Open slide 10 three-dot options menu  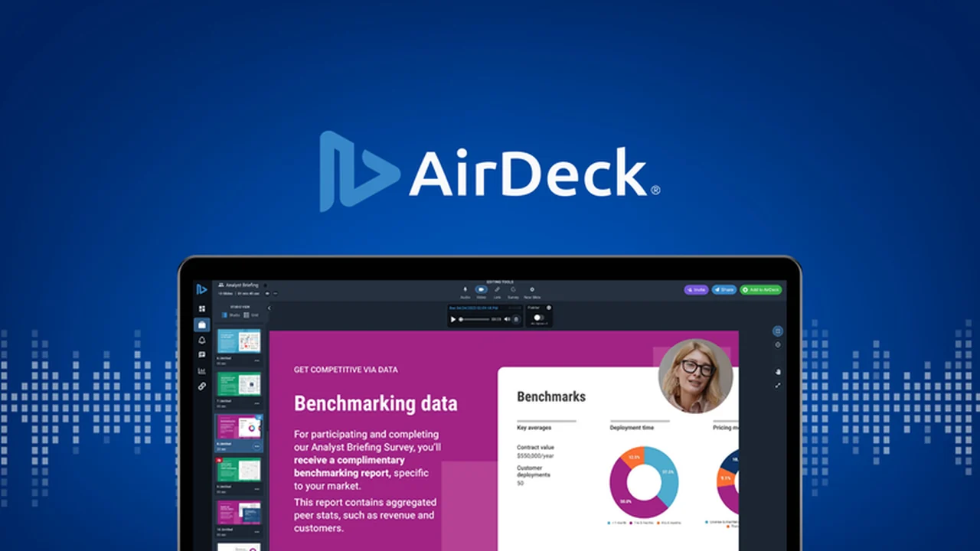(x=256, y=532)
